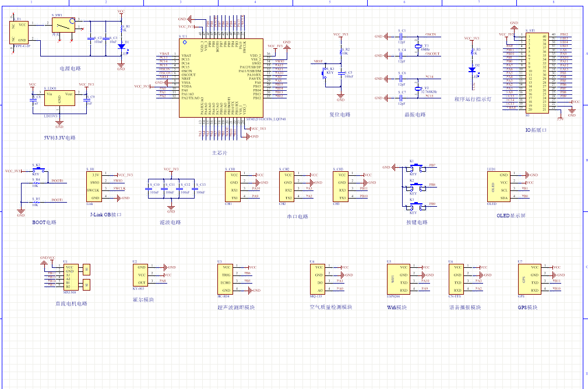Click the BOOT0 net label
This screenshot has width=588, height=389.
tap(57, 181)
